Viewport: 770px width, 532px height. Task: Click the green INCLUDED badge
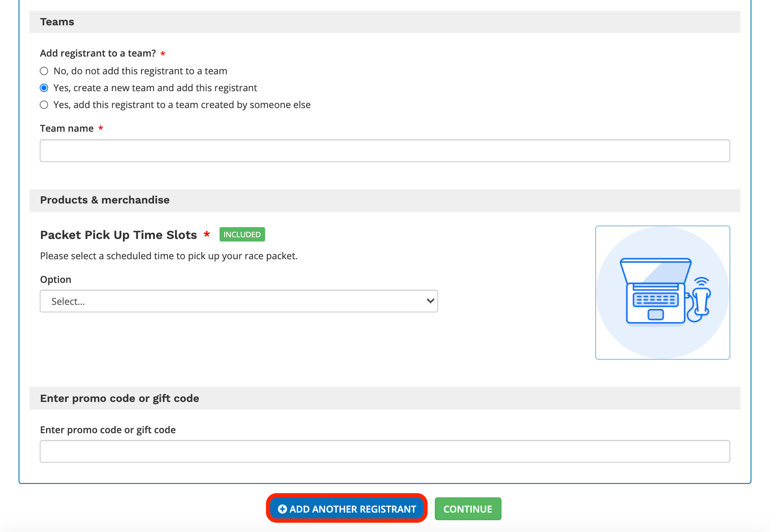point(242,234)
